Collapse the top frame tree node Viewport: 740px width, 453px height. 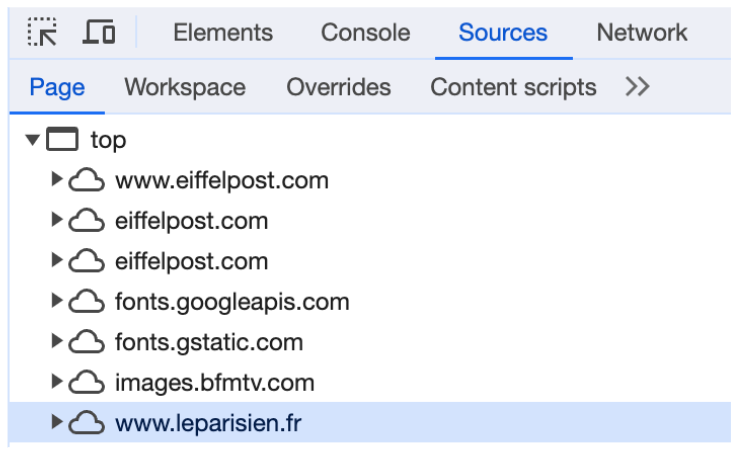[x=34, y=140]
